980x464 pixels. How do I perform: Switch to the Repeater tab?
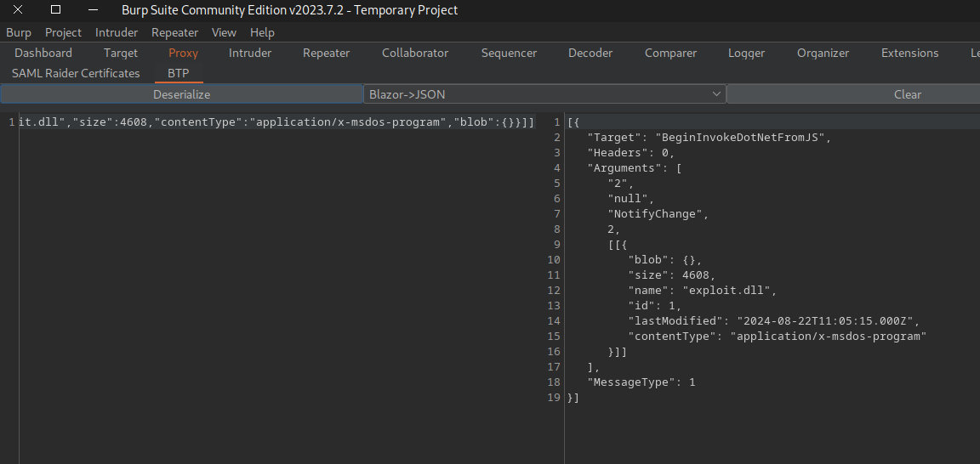[x=326, y=53]
